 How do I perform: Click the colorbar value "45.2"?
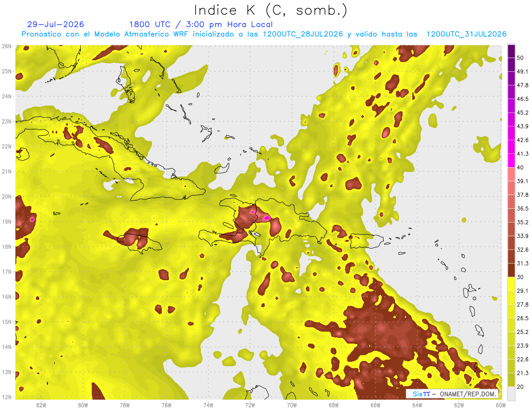coord(523,113)
